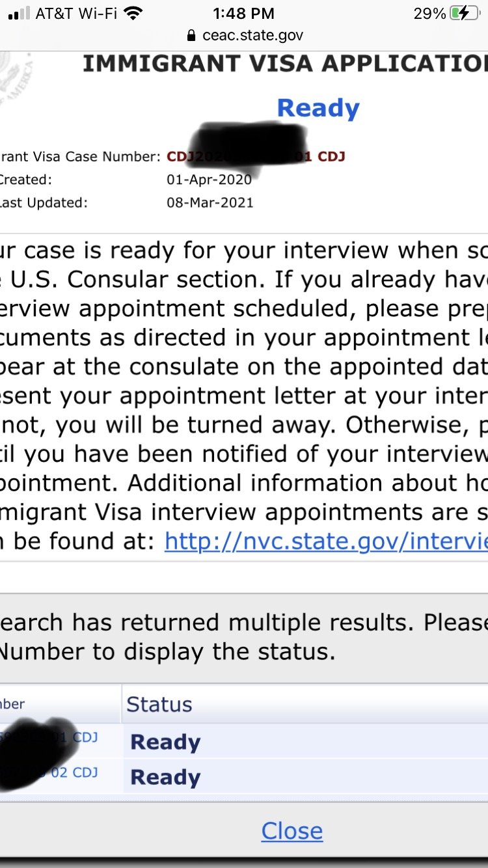
Task: Tap the cellular signal strength bars icon
Action: [x=20, y=14]
